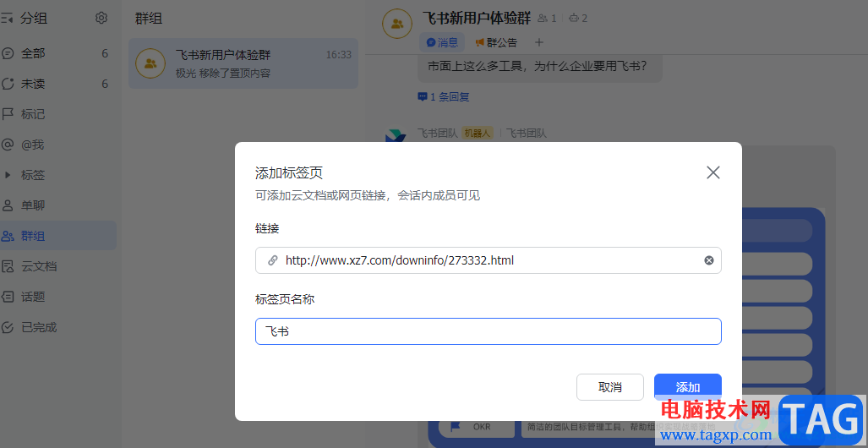Click group avatar in chat header
The height and width of the screenshot is (448, 868).
point(397,24)
